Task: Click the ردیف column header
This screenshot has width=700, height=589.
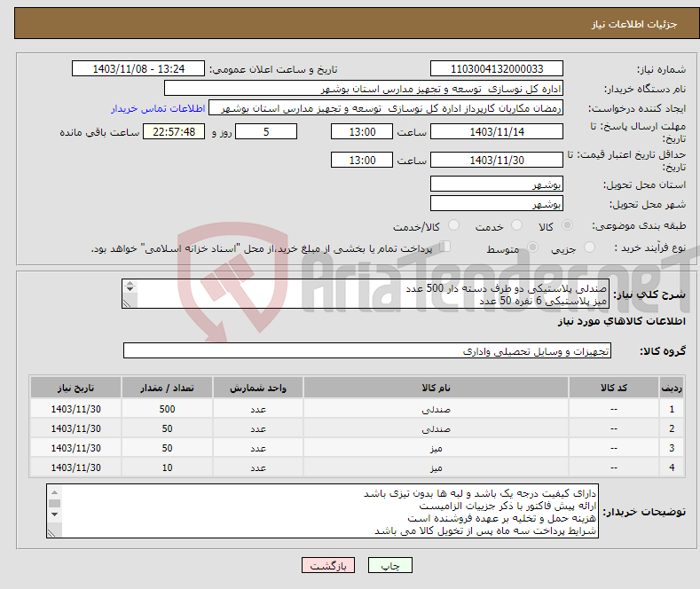Action: tap(671, 388)
